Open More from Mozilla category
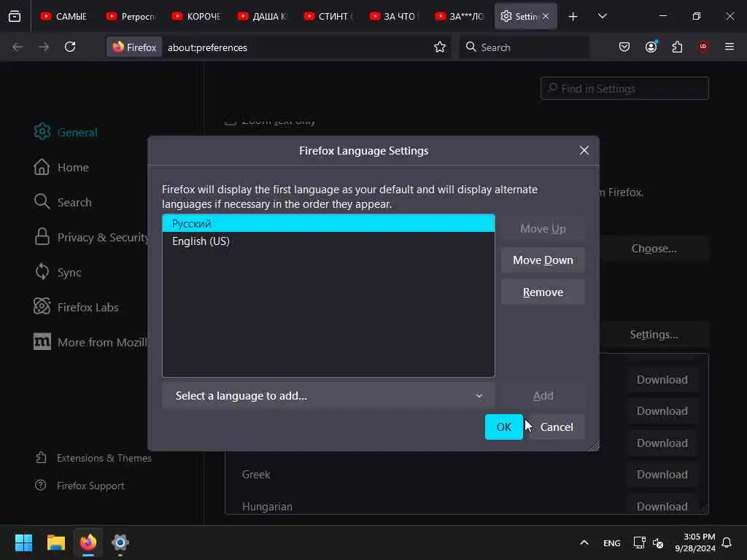The height and width of the screenshot is (560, 747). [x=90, y=342]
